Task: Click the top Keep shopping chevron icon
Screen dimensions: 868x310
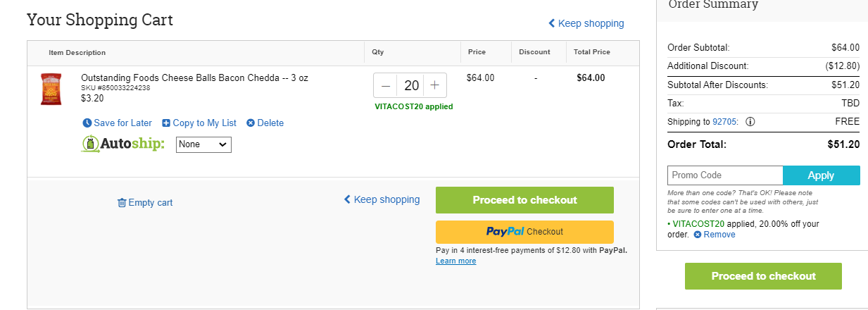Action: (552, 23)
